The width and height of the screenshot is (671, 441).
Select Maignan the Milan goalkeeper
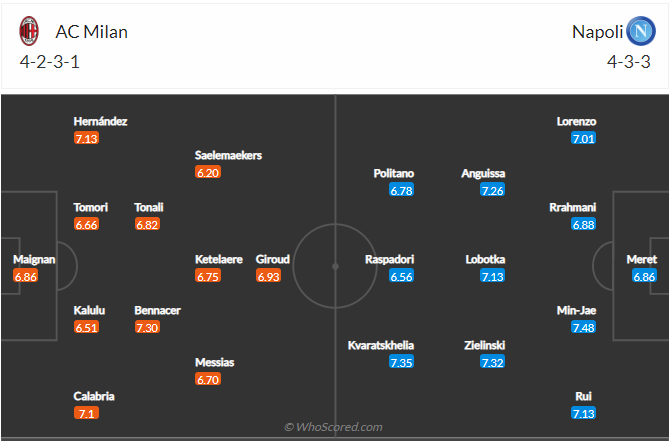[x=34, y=259]
